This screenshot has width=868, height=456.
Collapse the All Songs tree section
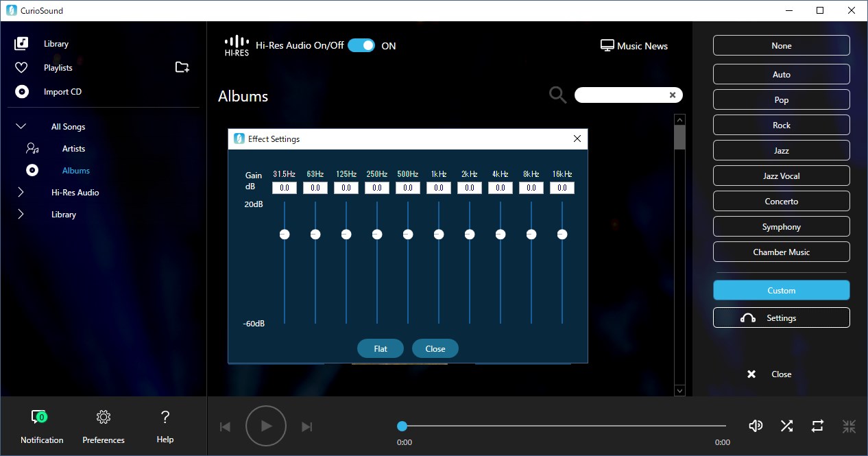tap(21, 126)
